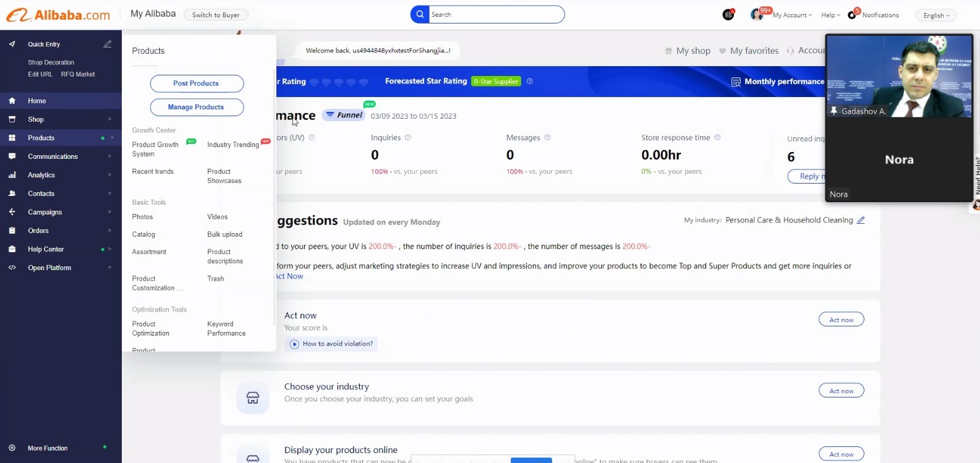Click the Notifications bell icon

point(852,15)
